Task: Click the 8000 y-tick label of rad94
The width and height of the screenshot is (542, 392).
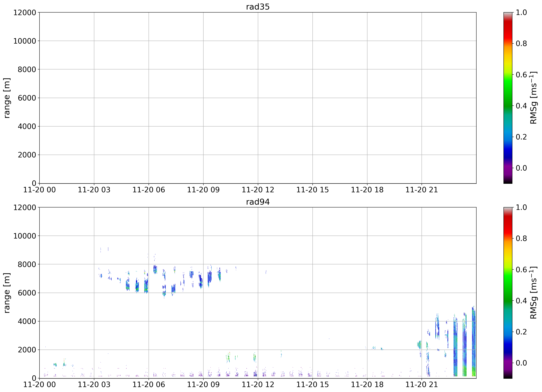Action: pyautogui.click(x=27, y=265)
